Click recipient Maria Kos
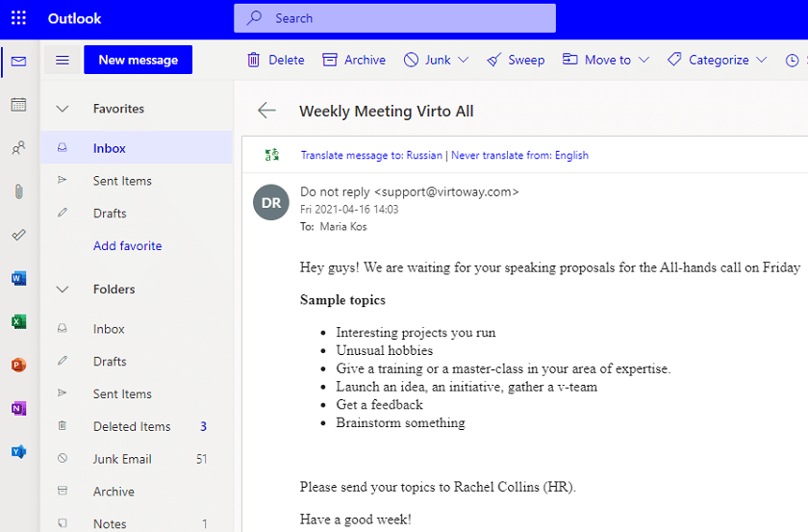This screenshot has width=808, height=532. [343, 226]
